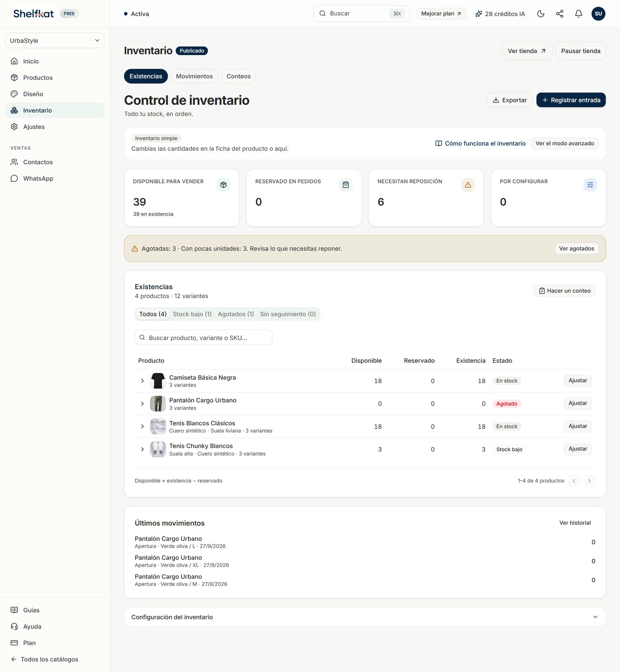Export inventory with Exportar button
This screenshot has width=620, height=672.
tap(510, 100)
